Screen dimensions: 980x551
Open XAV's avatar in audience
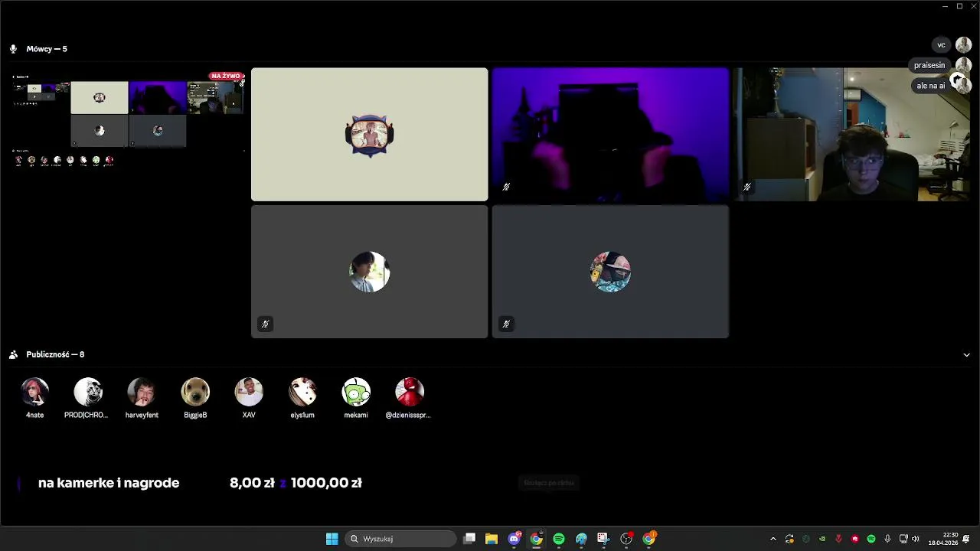(x=249, y=392)
